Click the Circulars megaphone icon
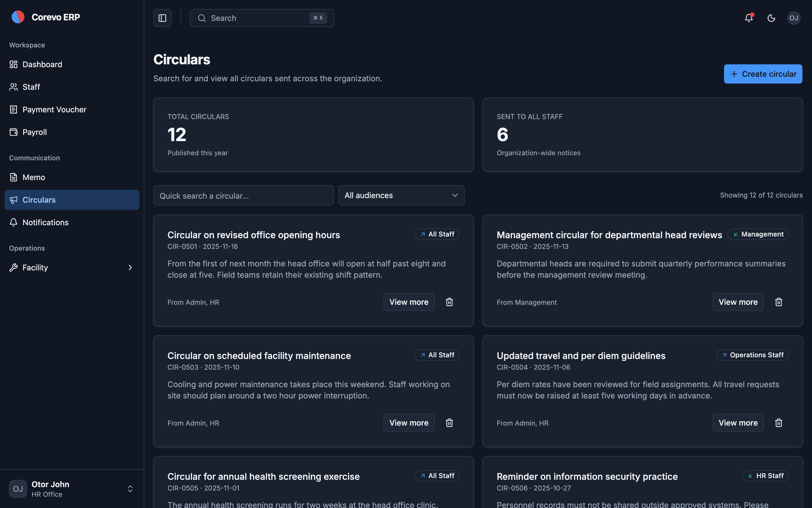812x508 pixels. tap(14, 200)
